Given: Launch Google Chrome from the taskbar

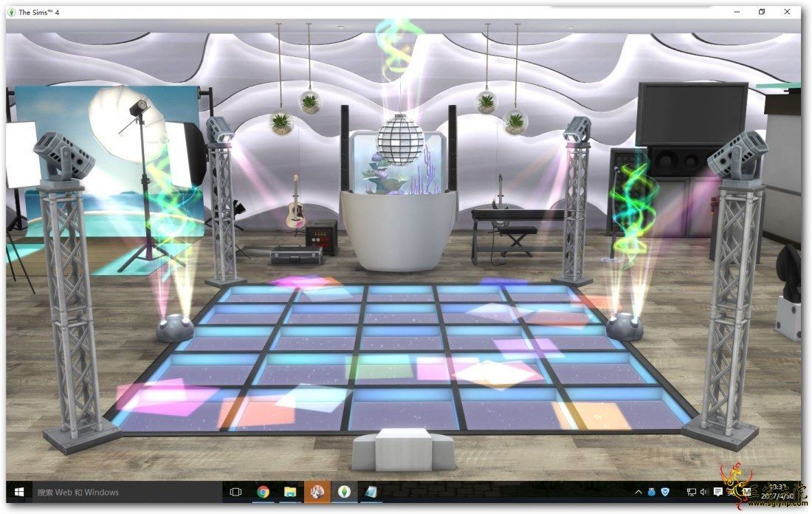Looking at the screenshot, I should click(x=263, y=492).
